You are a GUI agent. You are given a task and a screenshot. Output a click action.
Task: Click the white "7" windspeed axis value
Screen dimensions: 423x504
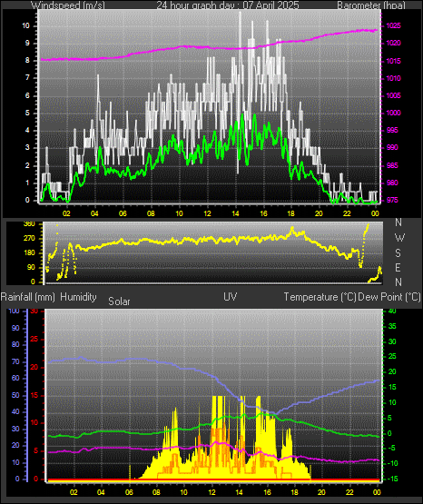27,78
